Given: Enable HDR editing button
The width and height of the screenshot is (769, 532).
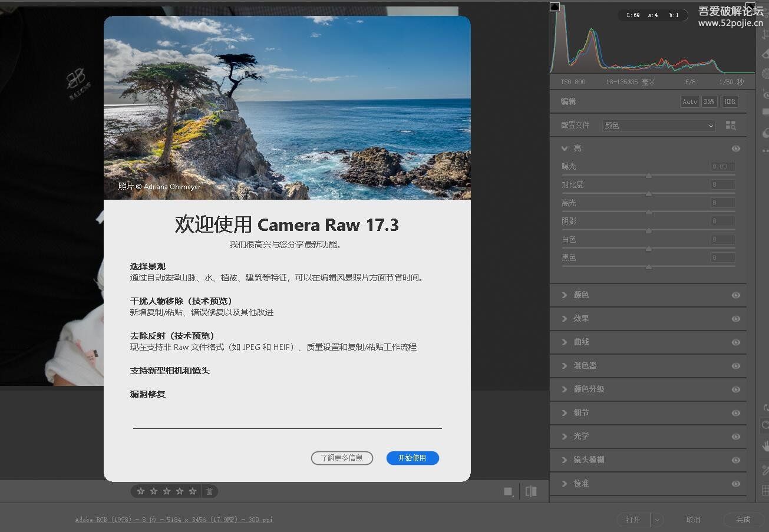Looking at the screenshot, I should point(730,101).
